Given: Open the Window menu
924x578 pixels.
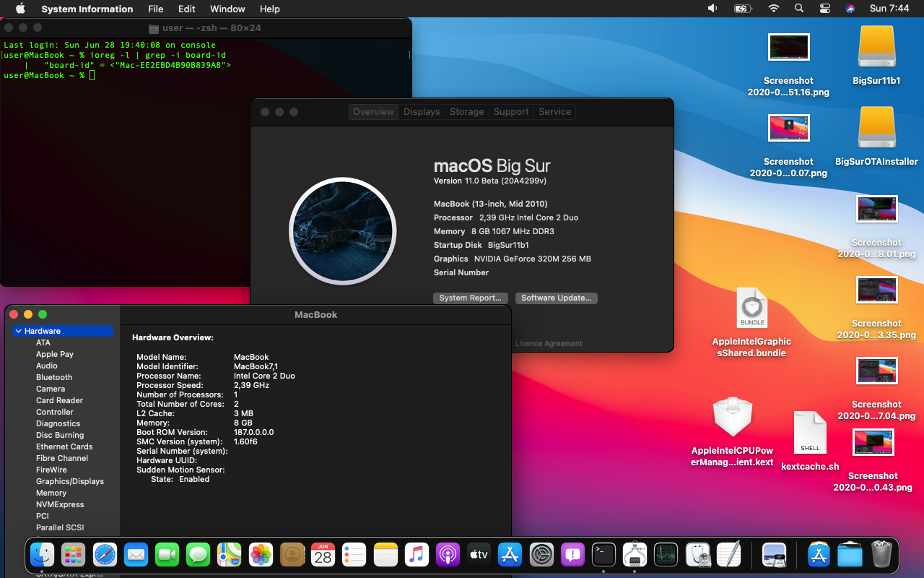Looking at the screenshot, I should (227, 9).
